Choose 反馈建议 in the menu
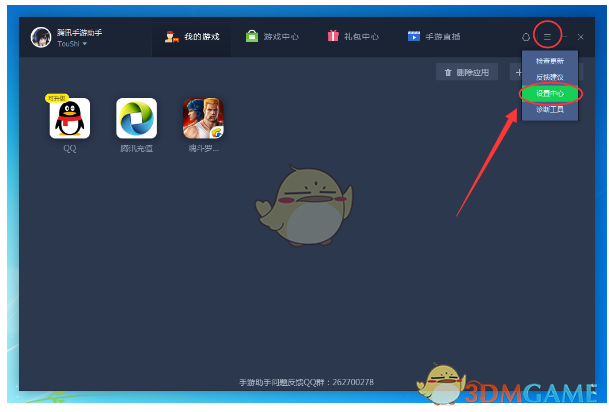Image resolution: width=609 pixels, height=412 pixels. tap(549, 77)
